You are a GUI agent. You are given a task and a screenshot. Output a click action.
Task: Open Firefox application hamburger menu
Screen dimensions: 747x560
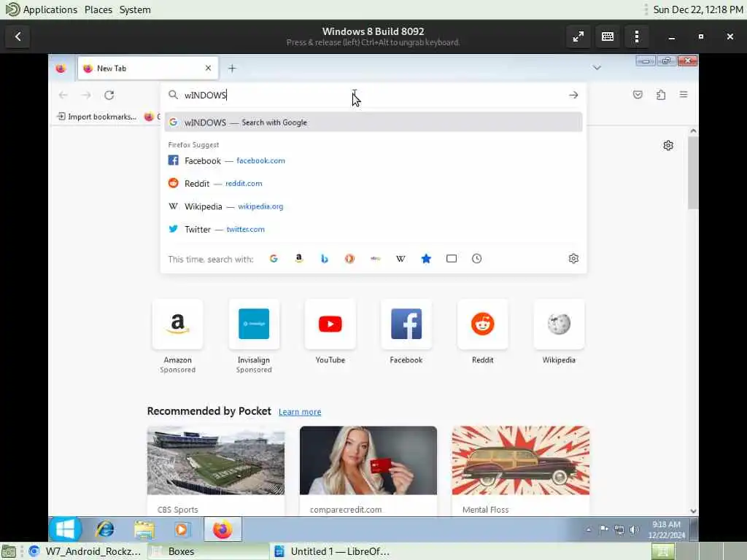(x=684, y=95)
